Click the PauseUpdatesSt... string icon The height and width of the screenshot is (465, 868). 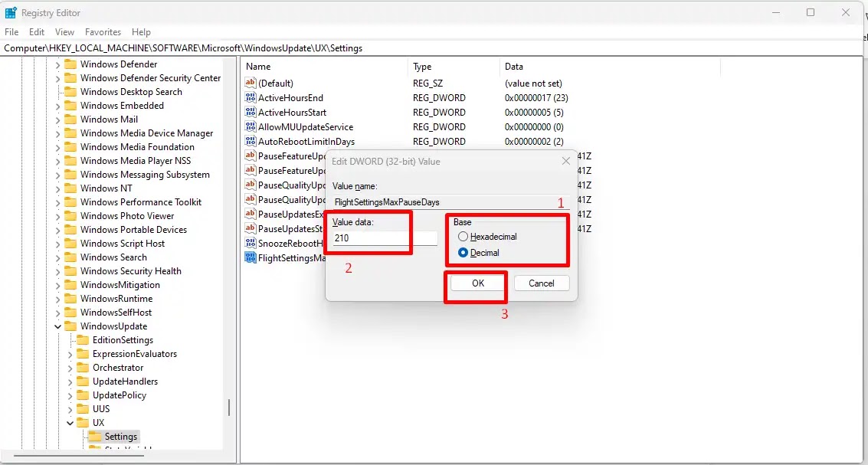(x=251, y=228)
